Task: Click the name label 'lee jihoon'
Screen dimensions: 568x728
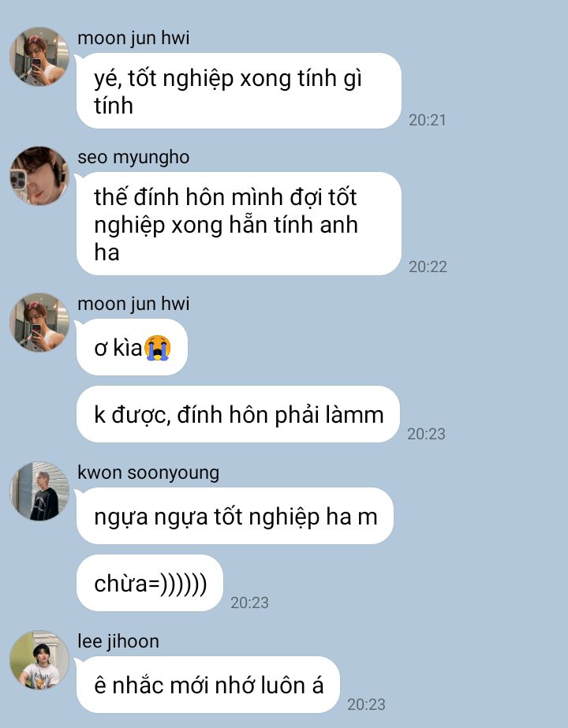Action: (118, 641)
